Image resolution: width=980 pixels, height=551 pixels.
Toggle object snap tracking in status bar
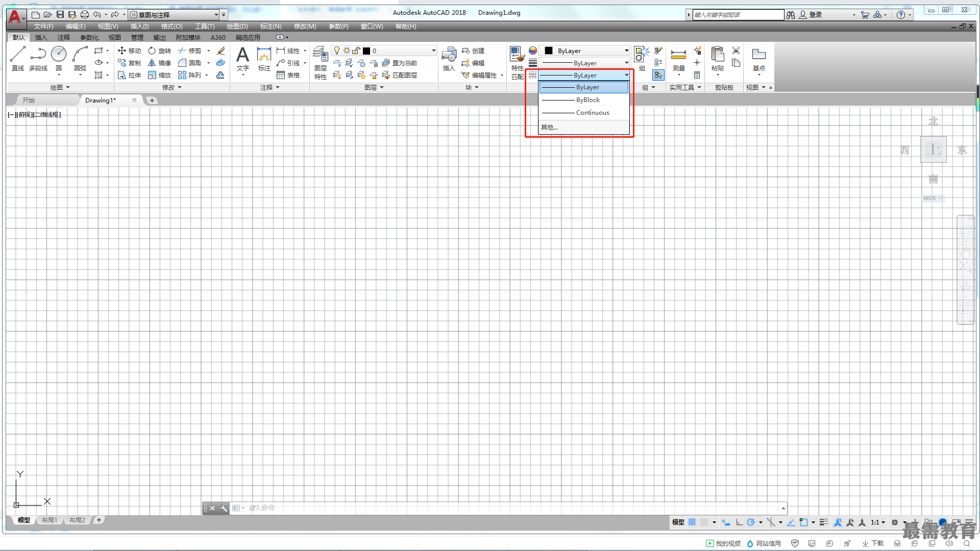coord(791,522)
